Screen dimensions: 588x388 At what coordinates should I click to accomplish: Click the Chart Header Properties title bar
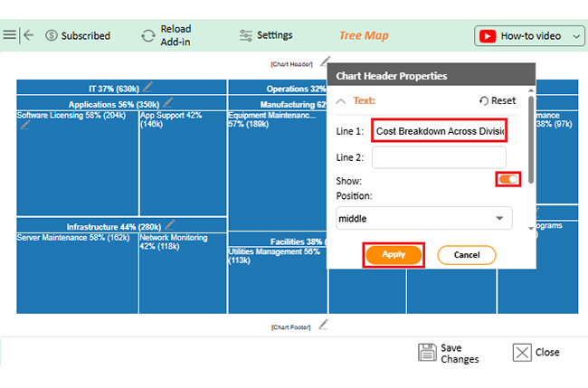[432, 74]
